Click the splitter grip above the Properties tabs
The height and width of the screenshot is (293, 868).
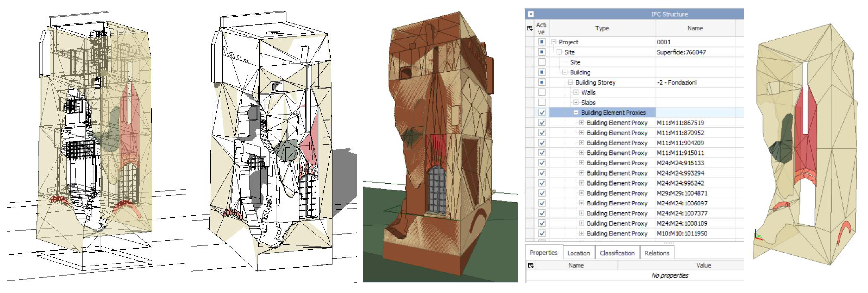[668, 243]
